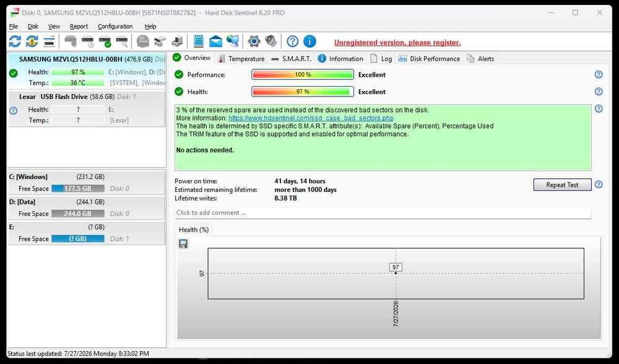The width and height of the screenshot is (619, 364).
Task: Click help icon beside Health bar
Action: (x=599, y=91)
